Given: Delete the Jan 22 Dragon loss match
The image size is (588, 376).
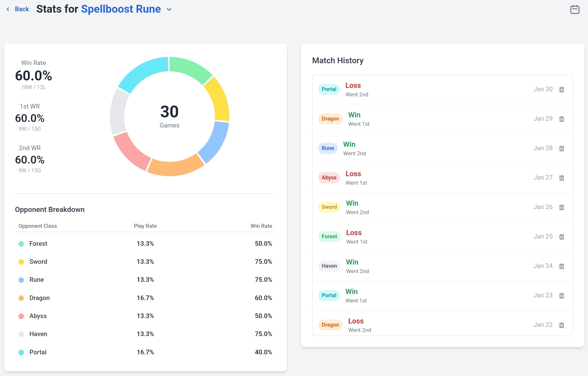Looking at the screenshot, I should pyautogui.click(x=562, y=325).
